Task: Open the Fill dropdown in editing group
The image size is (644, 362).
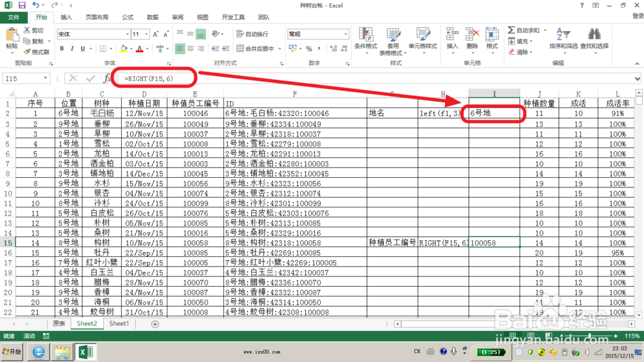Action: point(520,41)
